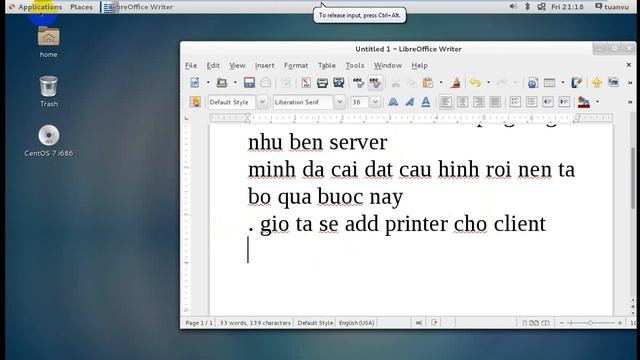Open Font Color dropdown arrow
The height and width of the screenshot is (360, 640).
(598, 102)
